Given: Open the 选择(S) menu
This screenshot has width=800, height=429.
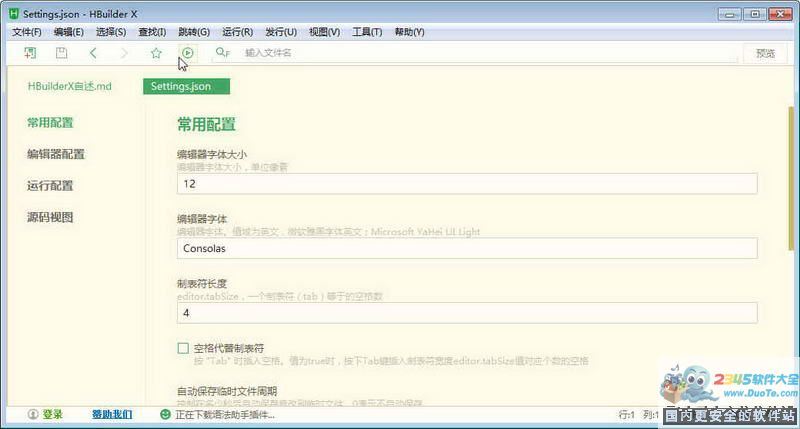Looking at the screenshot, I should [111, 32].
